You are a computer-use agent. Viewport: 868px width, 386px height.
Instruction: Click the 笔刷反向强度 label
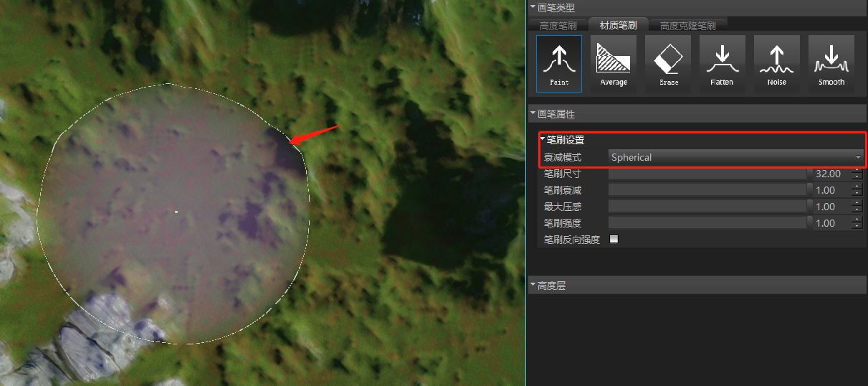pos(571,240)
